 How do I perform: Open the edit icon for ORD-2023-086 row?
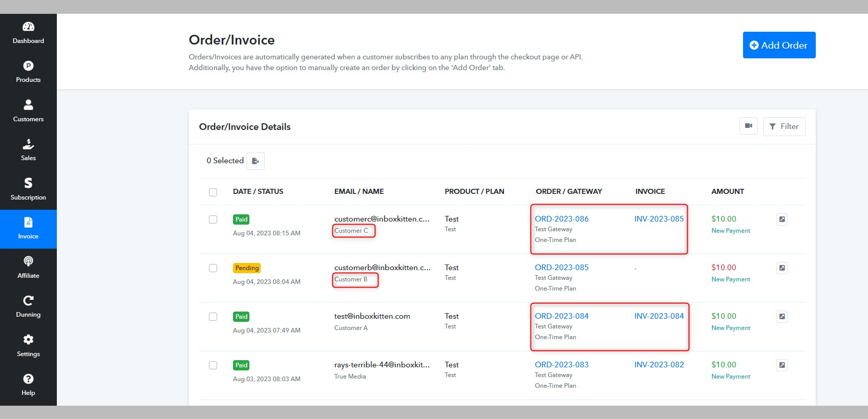pos(782,219)
